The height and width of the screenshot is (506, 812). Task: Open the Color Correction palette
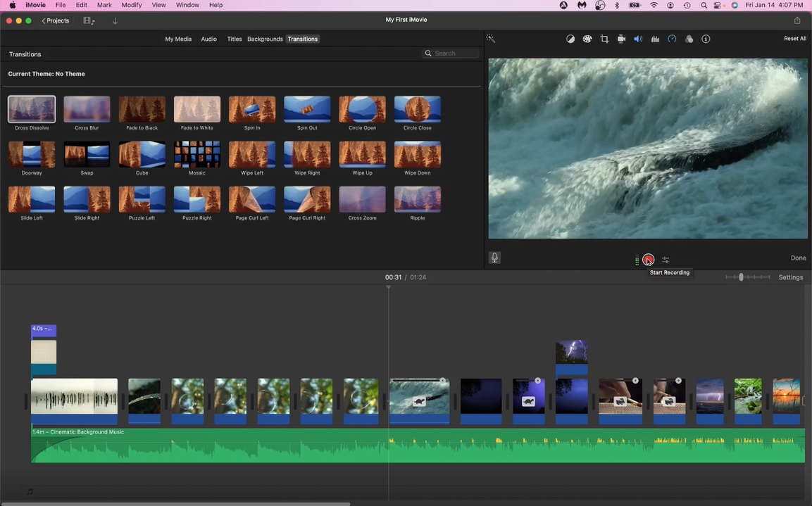(x=587, y=39)
